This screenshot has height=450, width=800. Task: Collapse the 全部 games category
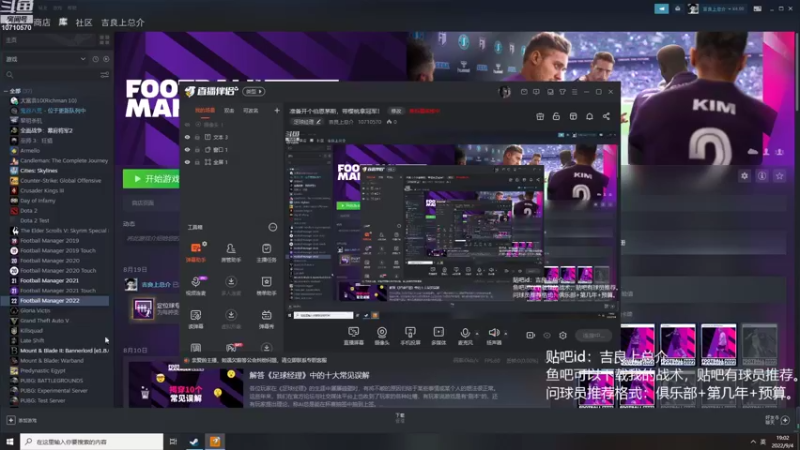point(6,91)
